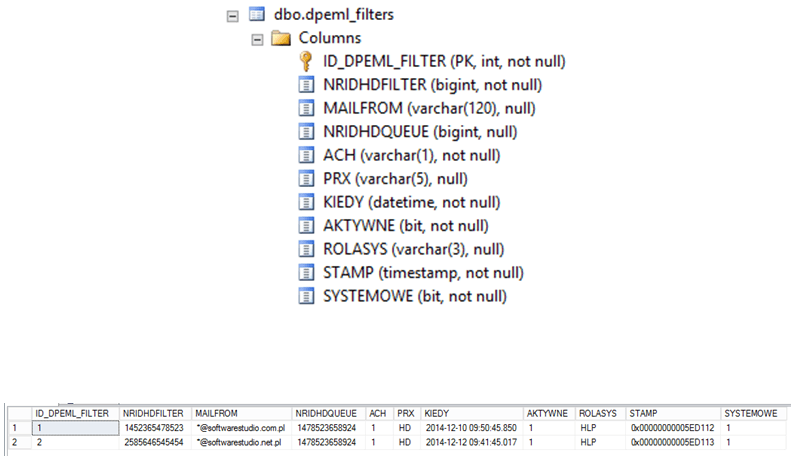Screen dimensions: 797x460
Task: Click the MAILFROM grid column header
Action: [241, 413]
